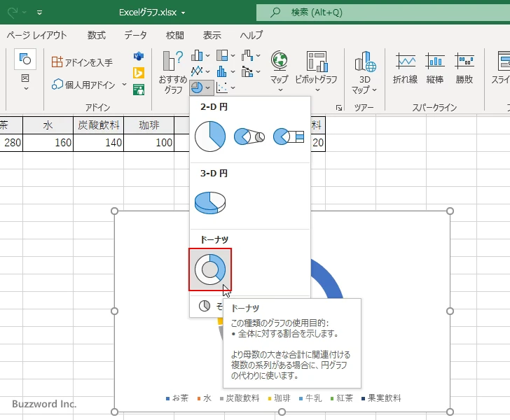Select the cell with value 100
This screenshot has height=420, width=510.
[x=149, y=142]
